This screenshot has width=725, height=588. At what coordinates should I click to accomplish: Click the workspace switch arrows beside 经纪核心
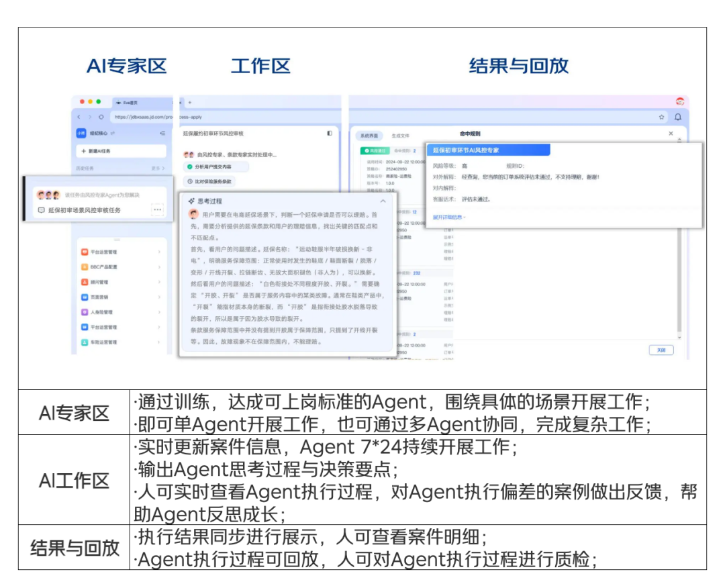tap(113, 133)
